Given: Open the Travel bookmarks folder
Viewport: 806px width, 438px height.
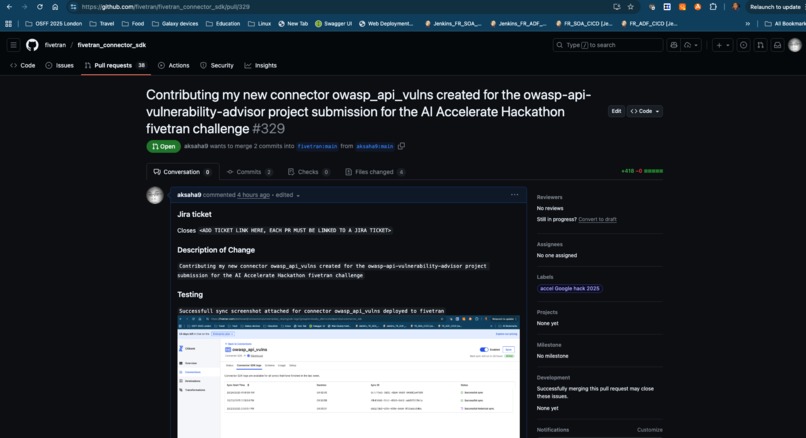Looking at the screenshot, I should coord(102,24).
